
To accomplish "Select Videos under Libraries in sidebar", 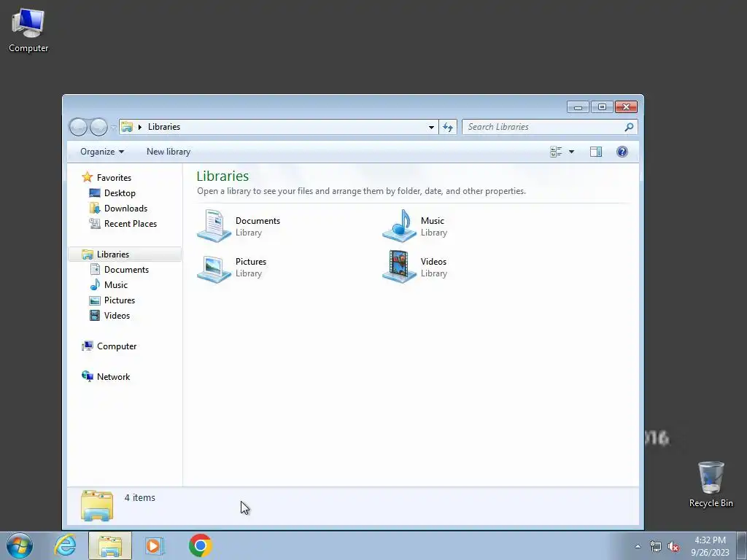I will 117,315.
